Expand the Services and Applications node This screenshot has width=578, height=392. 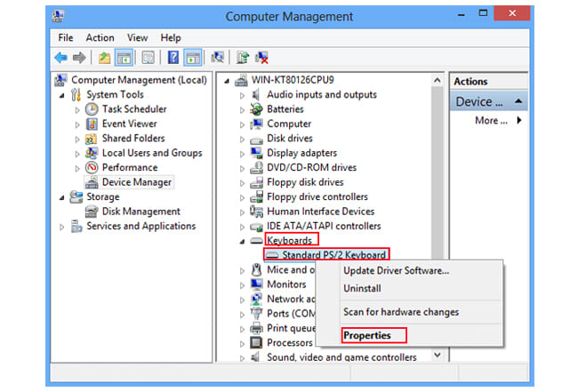(x=62, y=227)
